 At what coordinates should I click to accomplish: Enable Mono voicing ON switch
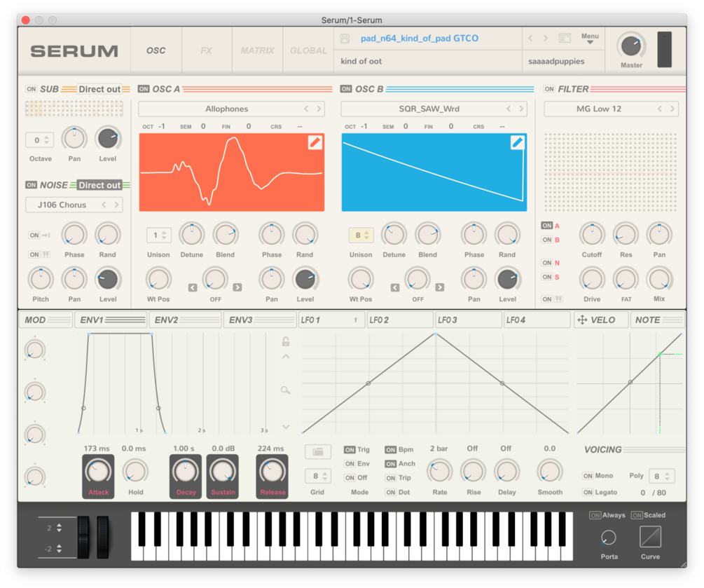[588, 476]
